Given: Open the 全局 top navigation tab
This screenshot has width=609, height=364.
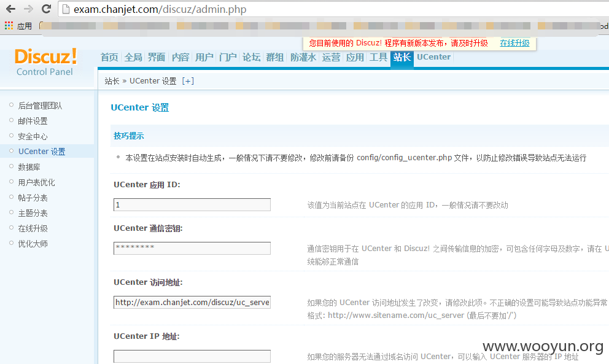Looking at the screenshot, I should click(133, 58).
